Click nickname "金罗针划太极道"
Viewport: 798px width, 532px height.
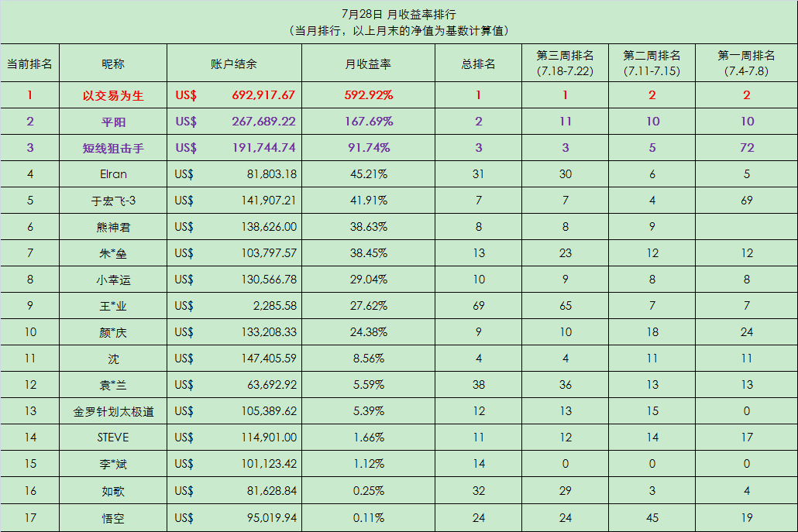[x=113, y=412]
